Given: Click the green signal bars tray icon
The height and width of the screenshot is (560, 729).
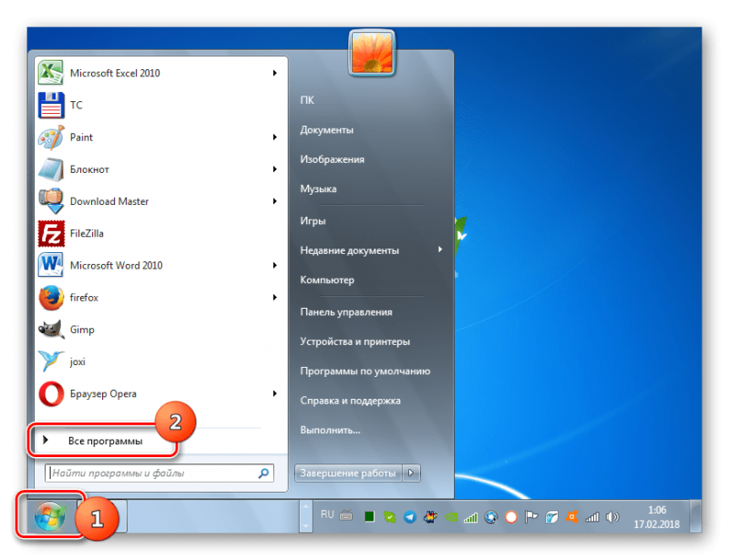Looking at the screenshot, I should tap(470, 517).
